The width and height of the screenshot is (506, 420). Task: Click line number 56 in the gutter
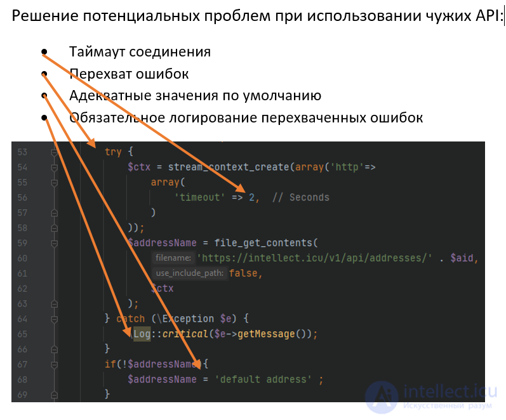[22, 197]
